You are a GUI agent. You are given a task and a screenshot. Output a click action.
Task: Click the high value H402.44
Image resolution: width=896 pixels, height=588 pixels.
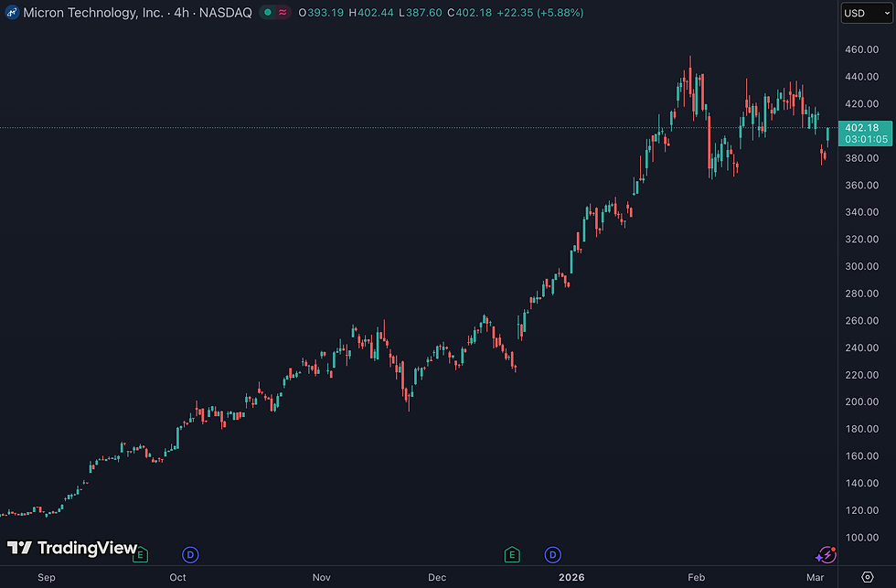(x=371, y=13)
